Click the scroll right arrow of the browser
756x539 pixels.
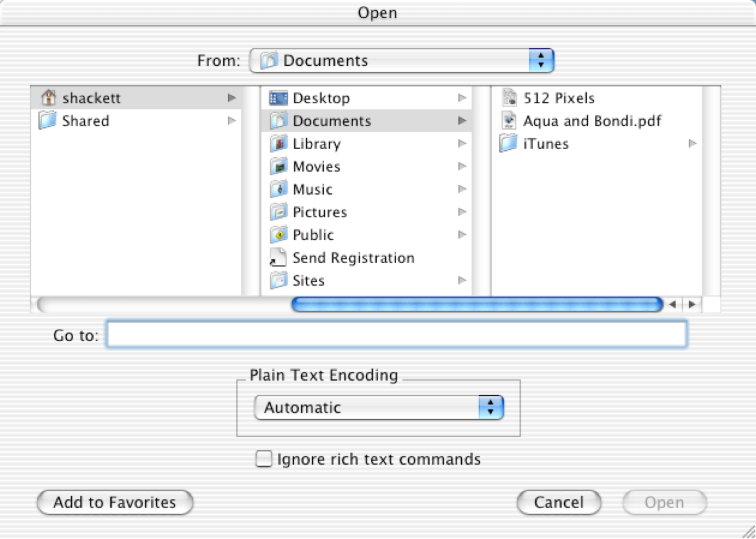pyautogui.click(x=692, y=304)
